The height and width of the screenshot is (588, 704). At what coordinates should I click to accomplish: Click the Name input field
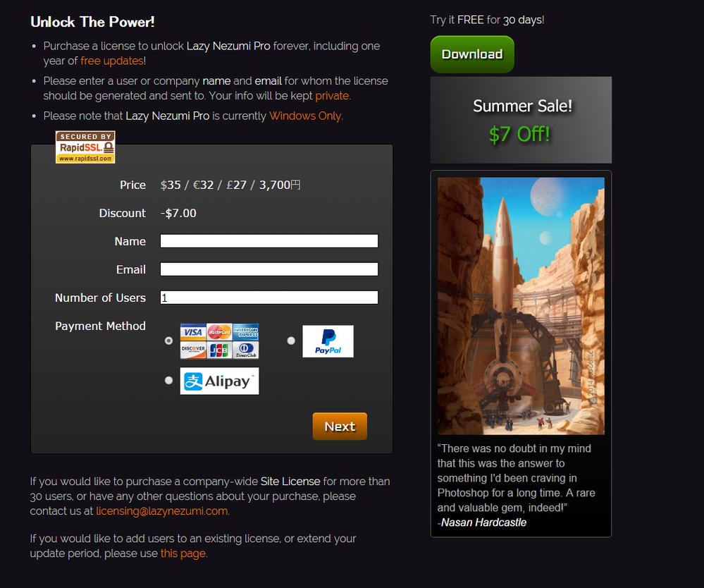point(269,241)
